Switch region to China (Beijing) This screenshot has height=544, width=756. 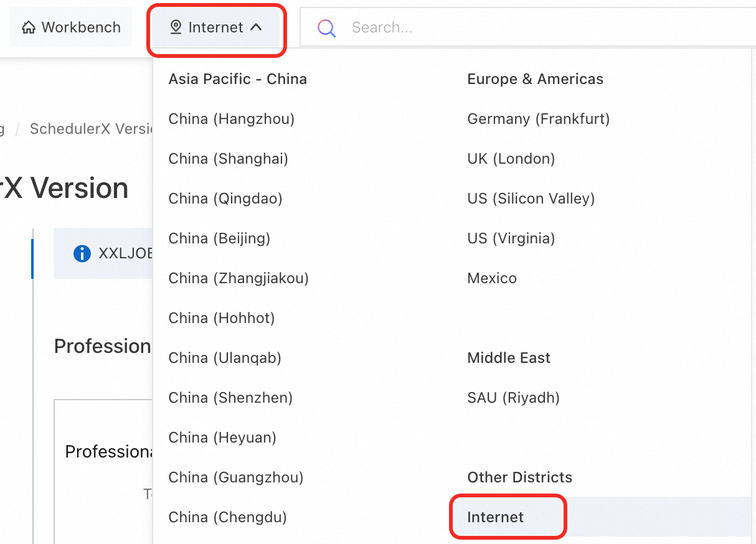219,238
